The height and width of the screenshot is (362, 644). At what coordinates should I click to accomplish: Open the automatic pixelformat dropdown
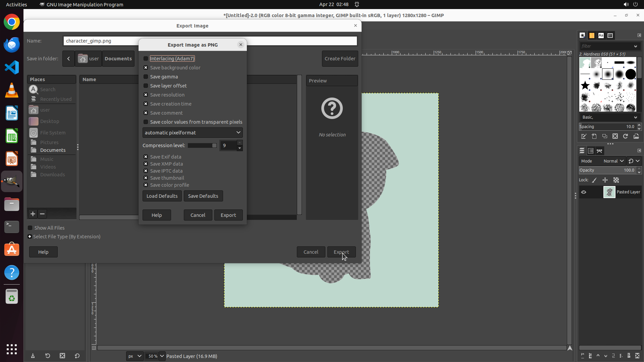point(193,133)
